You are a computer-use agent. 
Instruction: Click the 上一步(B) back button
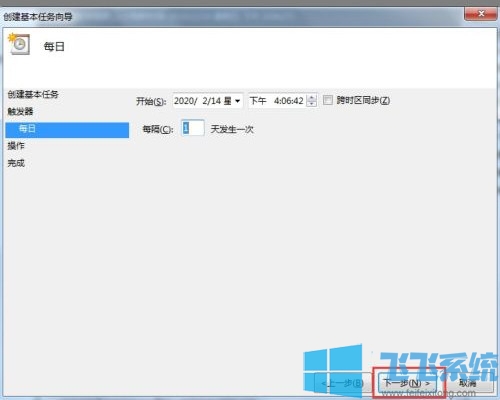(x=343, y=383)
